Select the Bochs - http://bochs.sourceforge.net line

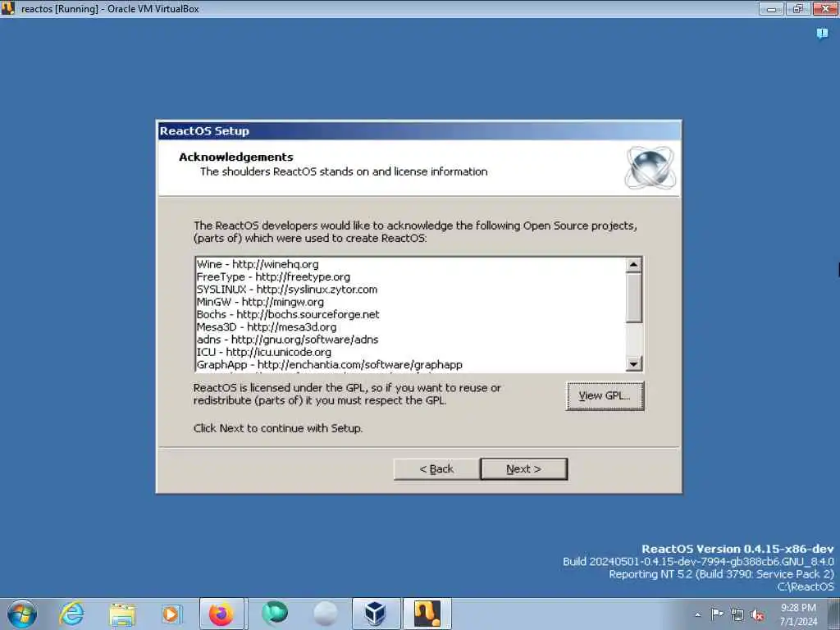tap(288, 314)
